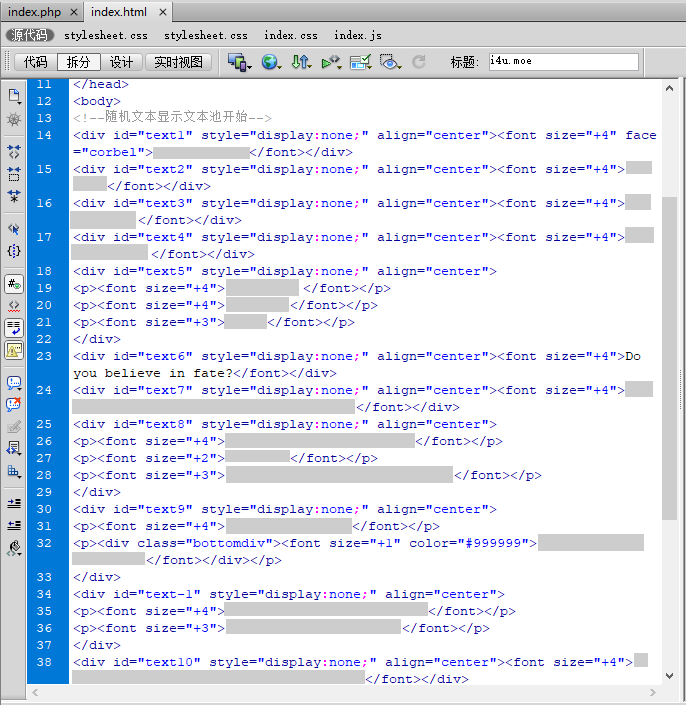This screenshot has height=705, width=686.
Task: Click Collapse Full Tag icon
Action: pyautogui.click(x=14, y=152)
